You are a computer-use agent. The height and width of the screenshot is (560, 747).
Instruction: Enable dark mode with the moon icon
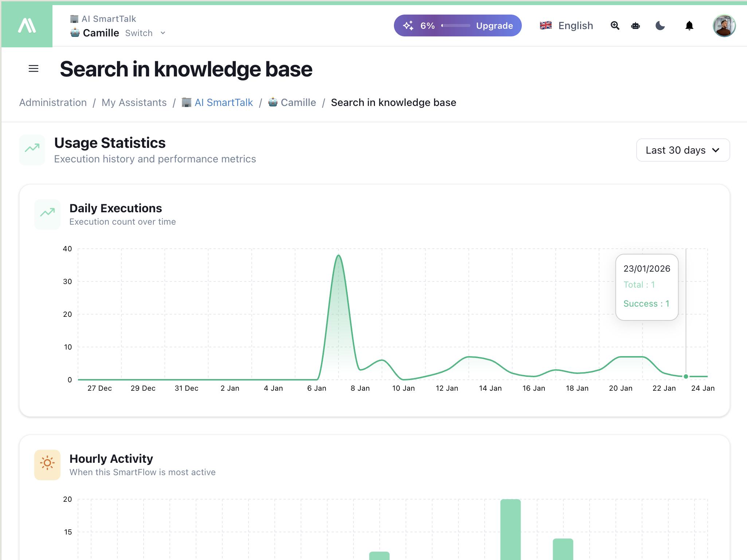[x=660, y=25]
